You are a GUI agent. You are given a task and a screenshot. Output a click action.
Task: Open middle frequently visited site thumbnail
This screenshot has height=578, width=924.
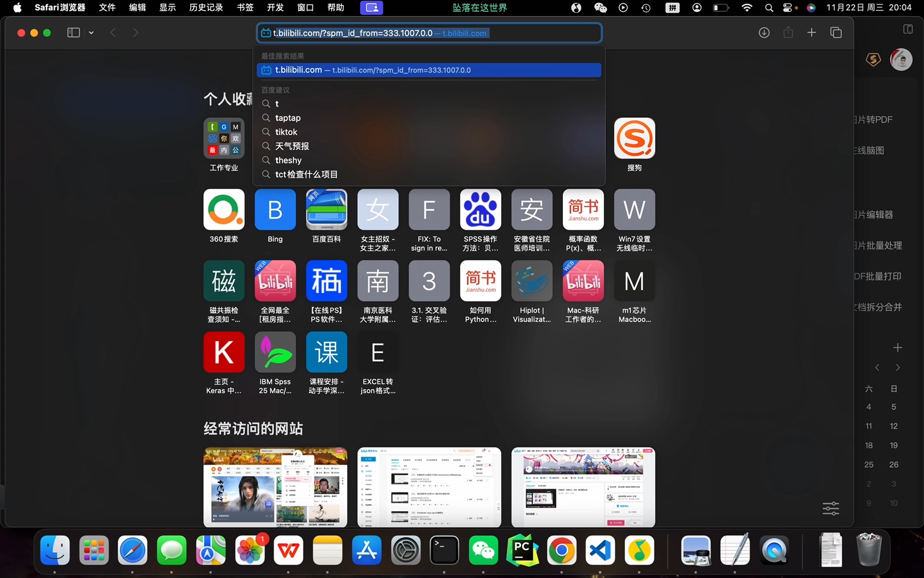coord(429,487)
